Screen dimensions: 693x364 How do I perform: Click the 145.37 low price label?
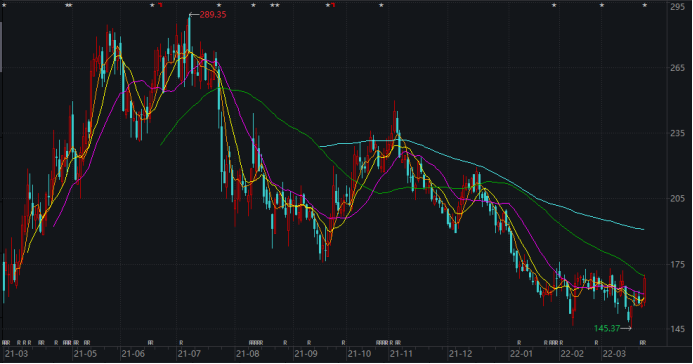[607, 329]
